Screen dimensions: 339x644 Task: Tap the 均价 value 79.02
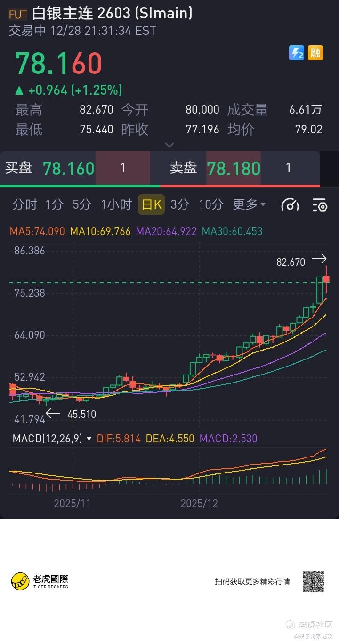(x=309, y=130)
